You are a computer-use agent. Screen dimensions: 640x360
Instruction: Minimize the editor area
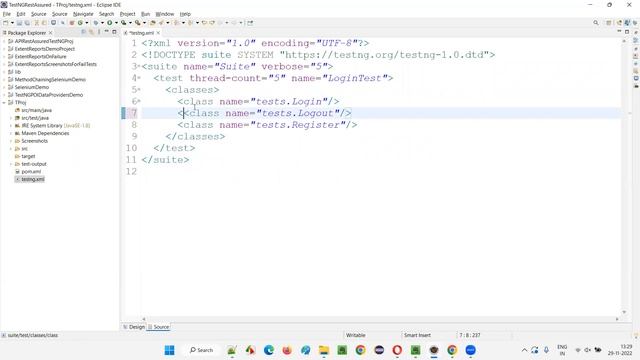[619, 32]
